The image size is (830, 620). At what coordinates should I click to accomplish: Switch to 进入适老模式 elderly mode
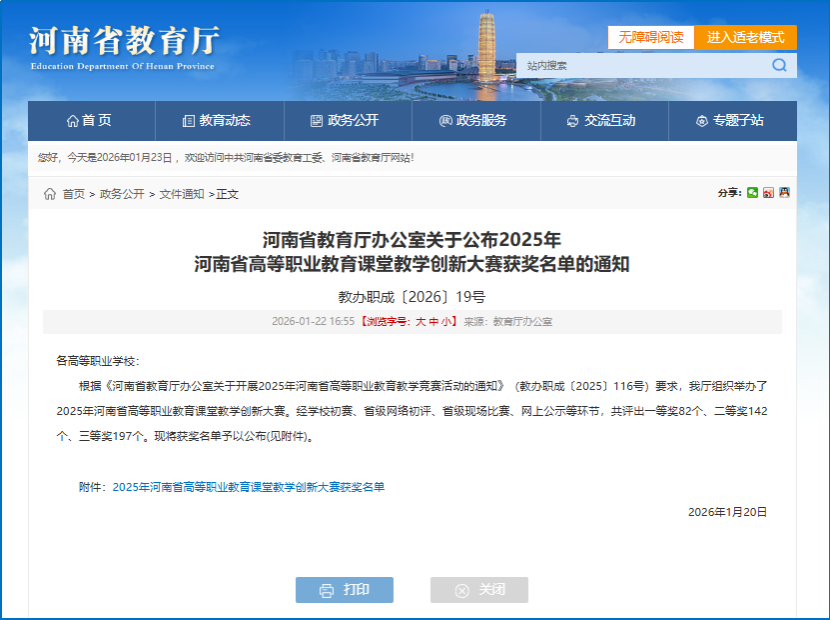(745, 37)
